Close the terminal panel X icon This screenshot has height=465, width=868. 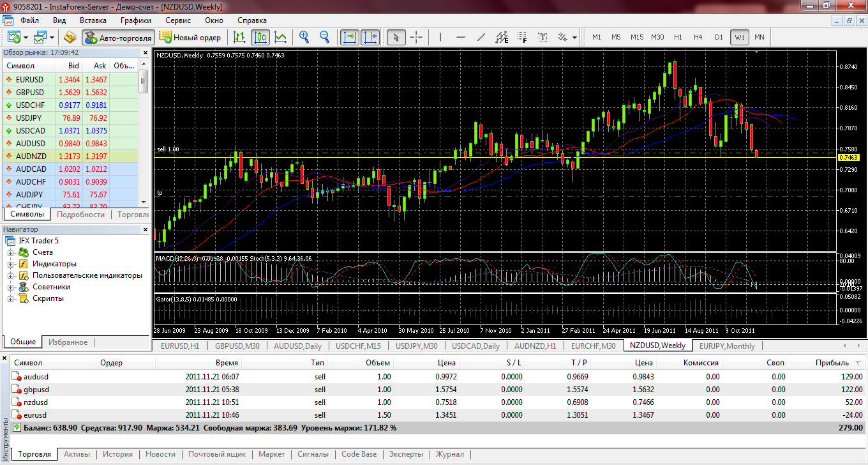(x=5, y=359)
